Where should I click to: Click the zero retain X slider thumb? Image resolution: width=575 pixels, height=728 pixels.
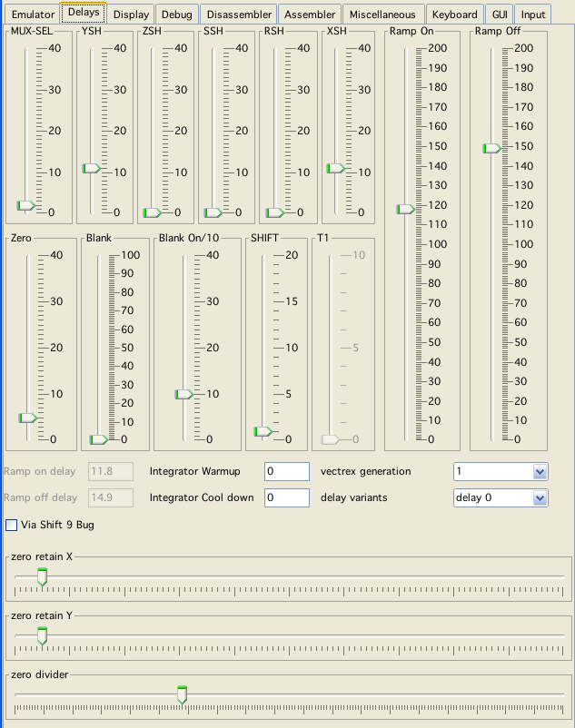coord(42,576)
